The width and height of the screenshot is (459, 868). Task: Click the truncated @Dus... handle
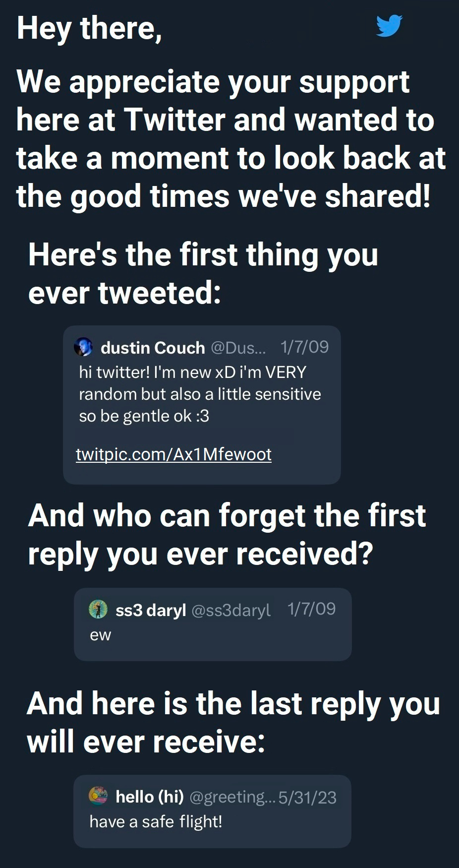pos(238,348)
